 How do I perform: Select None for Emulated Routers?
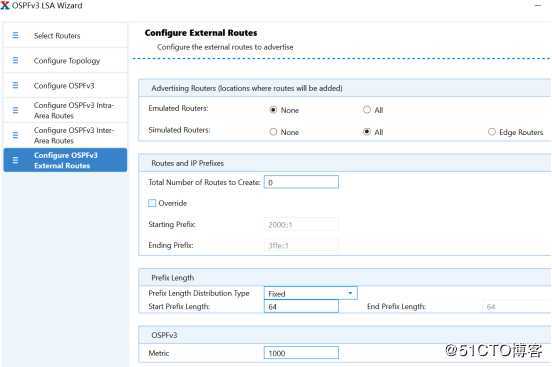tap(273, 110)
